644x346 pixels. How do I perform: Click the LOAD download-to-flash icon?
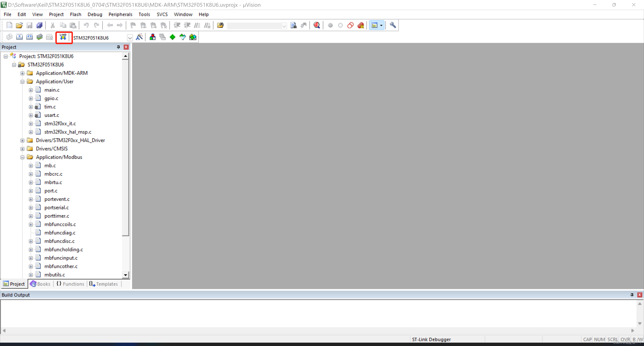click(63, 37)
